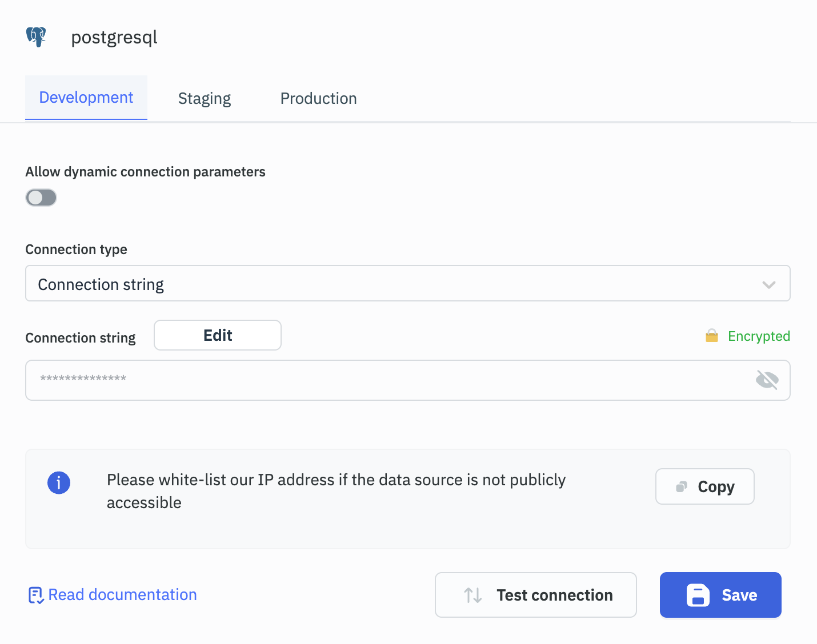This screenshot has height=644, width=817.
Task: Click the Test connection button label
Action: [x=554, y=595]
